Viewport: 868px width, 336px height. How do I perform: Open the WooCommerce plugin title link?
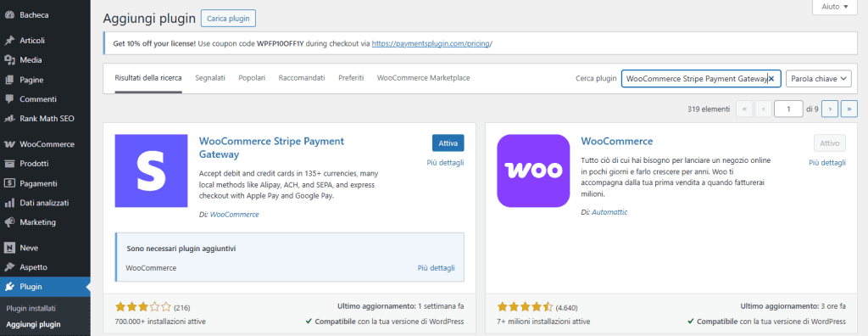(617, 142)
